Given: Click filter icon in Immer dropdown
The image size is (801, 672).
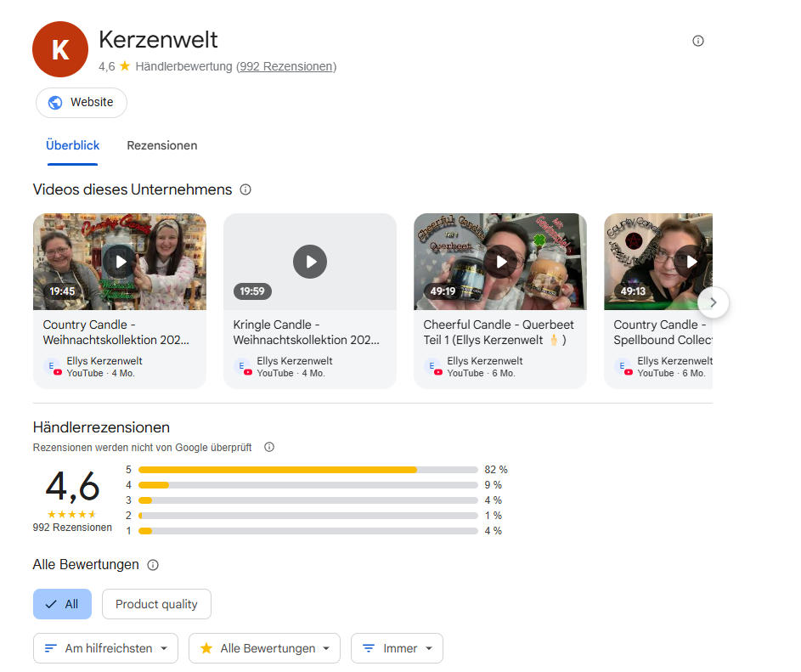Looking at the screenshot, I should (x=369, y=648).
